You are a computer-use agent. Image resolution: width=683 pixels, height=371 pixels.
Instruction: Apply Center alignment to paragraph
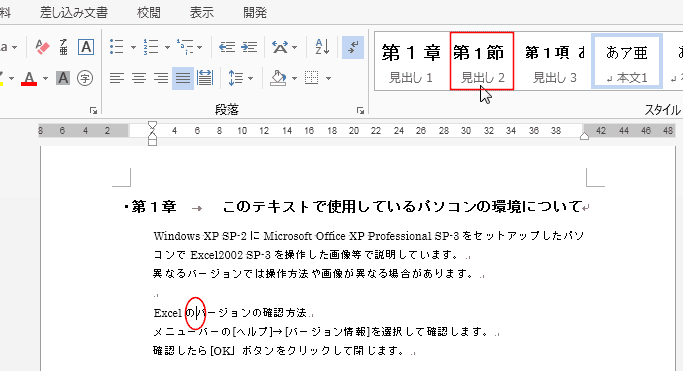click(139, 78)
